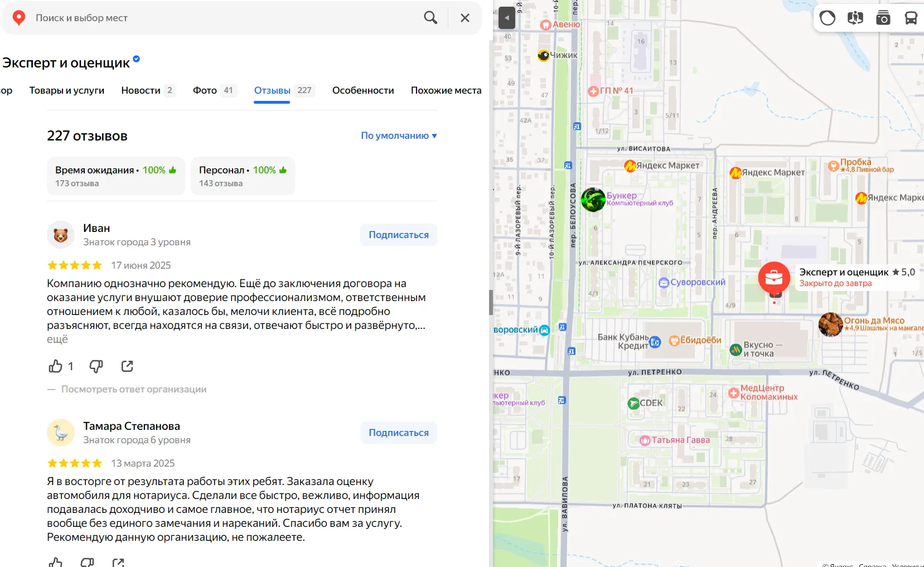Dislike Ivan's review with thumbs down
Viewport: 924px width, 567px height.
[96, 366]
